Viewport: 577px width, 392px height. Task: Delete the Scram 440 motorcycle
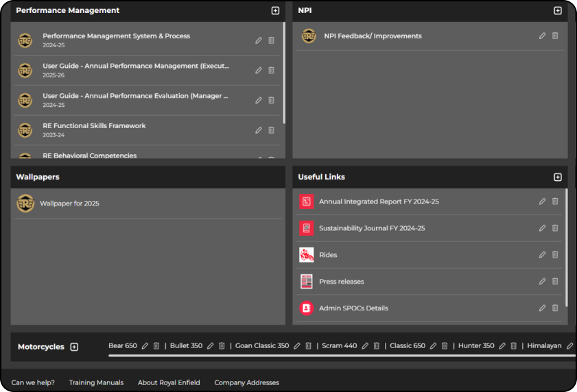pyautogui.click(x=377, y=346)
